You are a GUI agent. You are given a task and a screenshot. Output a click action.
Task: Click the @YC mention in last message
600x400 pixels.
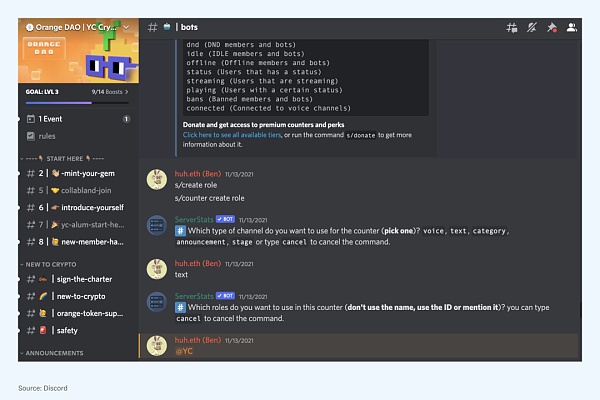click(184, 352)
